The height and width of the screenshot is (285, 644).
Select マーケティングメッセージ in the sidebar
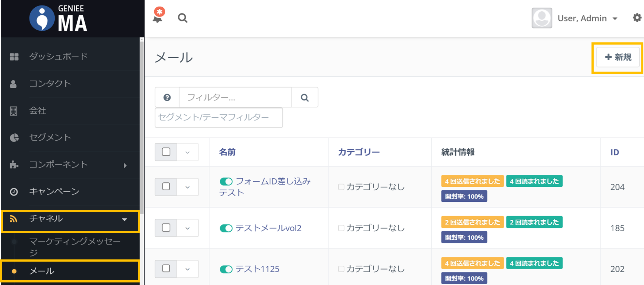(74, 246)
